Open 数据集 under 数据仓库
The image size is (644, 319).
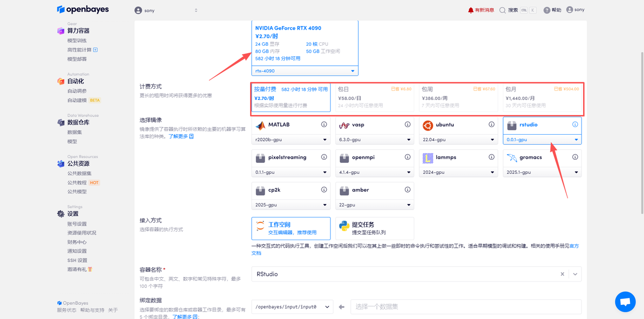coord(74,132)
